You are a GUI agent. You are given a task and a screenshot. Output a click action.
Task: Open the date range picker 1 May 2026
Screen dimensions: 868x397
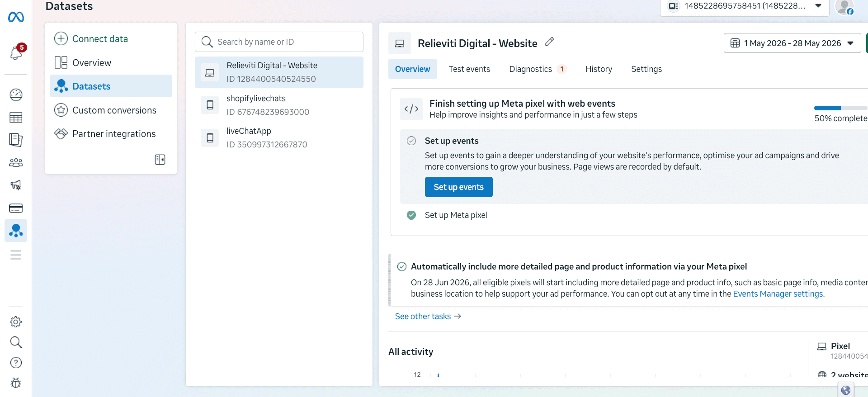pos(792,43)
